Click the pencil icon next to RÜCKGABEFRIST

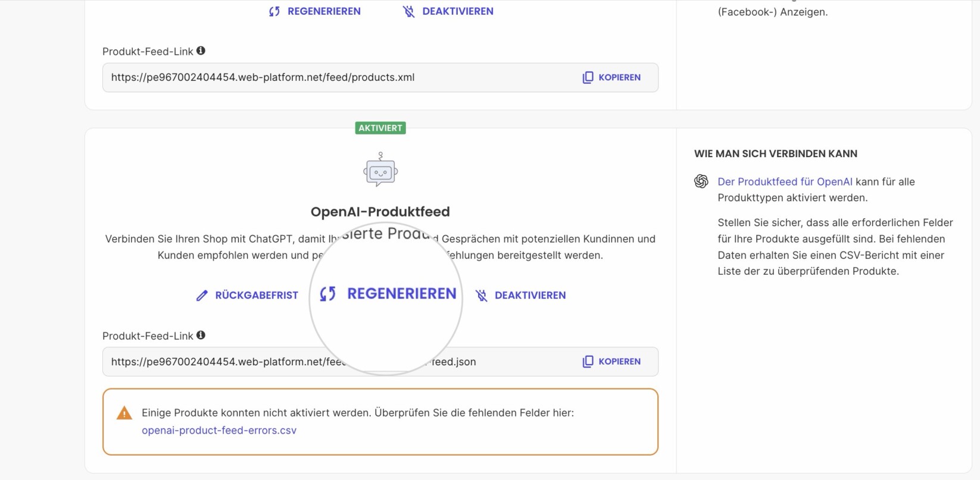[x=202, y=296]
